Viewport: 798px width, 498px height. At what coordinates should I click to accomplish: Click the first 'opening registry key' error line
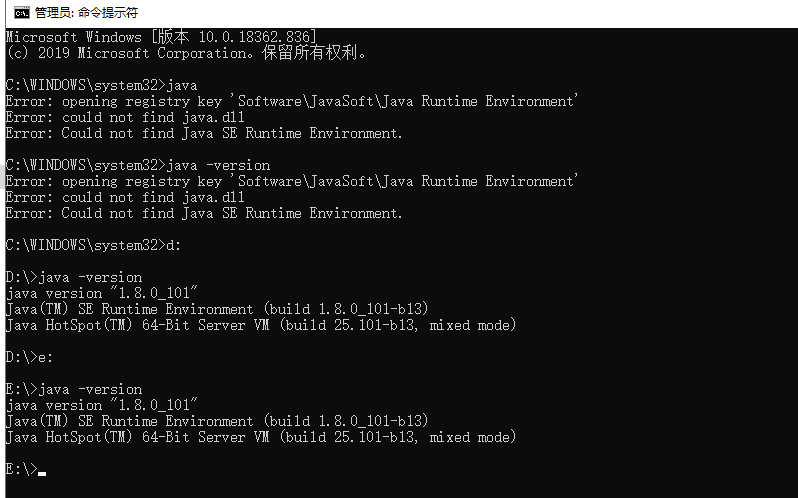pos(292,101)
